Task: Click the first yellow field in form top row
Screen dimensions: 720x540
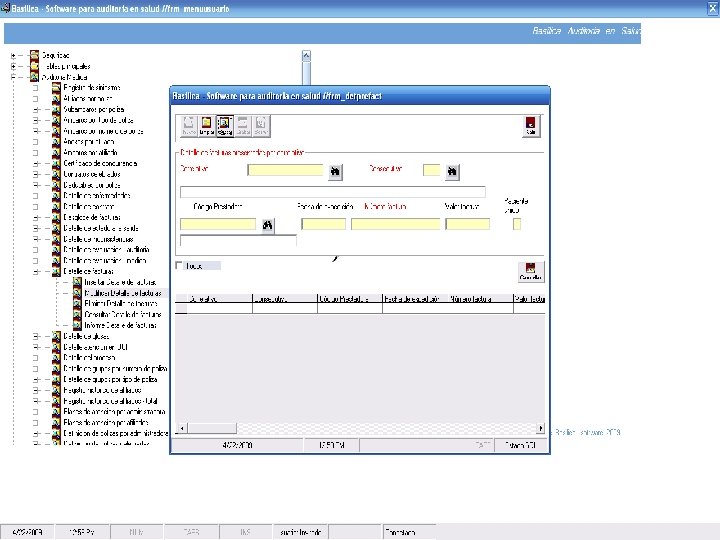Action: point(286,170)
